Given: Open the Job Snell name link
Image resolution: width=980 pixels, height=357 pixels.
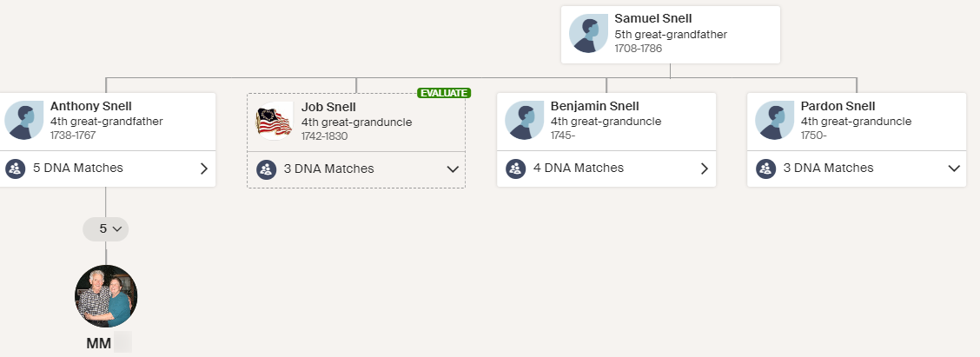Looking at the screenshot, I should point(328,107).
